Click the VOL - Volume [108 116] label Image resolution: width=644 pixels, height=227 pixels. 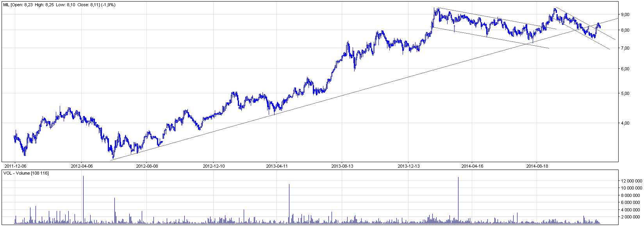pyautogui.click(x=26, y=173)
